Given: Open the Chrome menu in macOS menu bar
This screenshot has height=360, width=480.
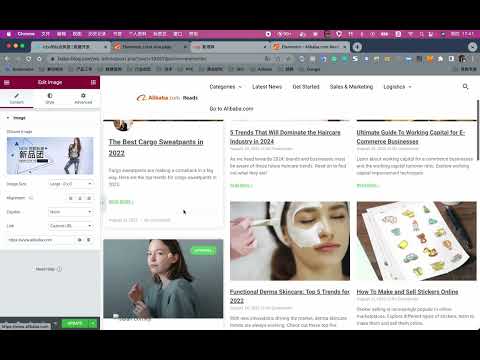Looking at the screenshot, I should tap(26, 34).
